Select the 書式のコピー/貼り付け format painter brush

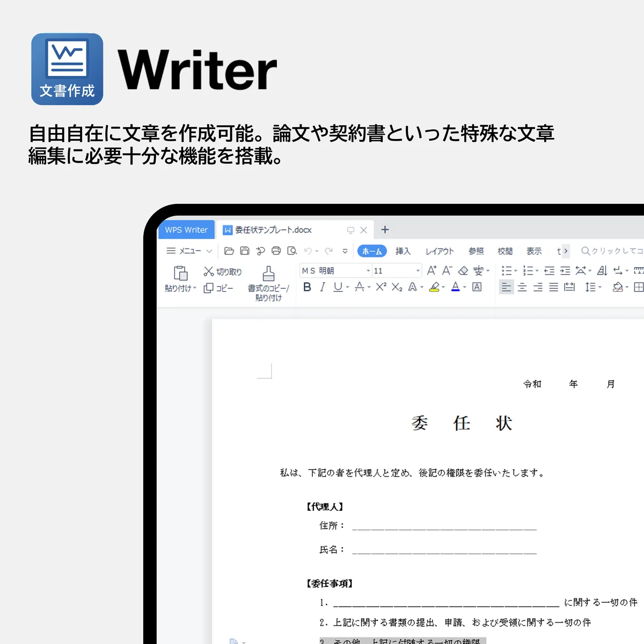pyautogui.click(x=268, y=274)
